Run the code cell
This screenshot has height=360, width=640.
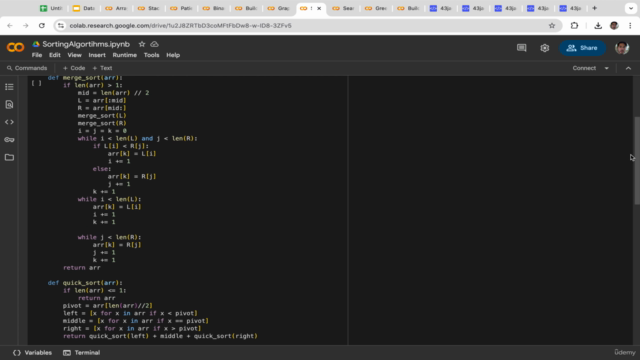(36, 83)
